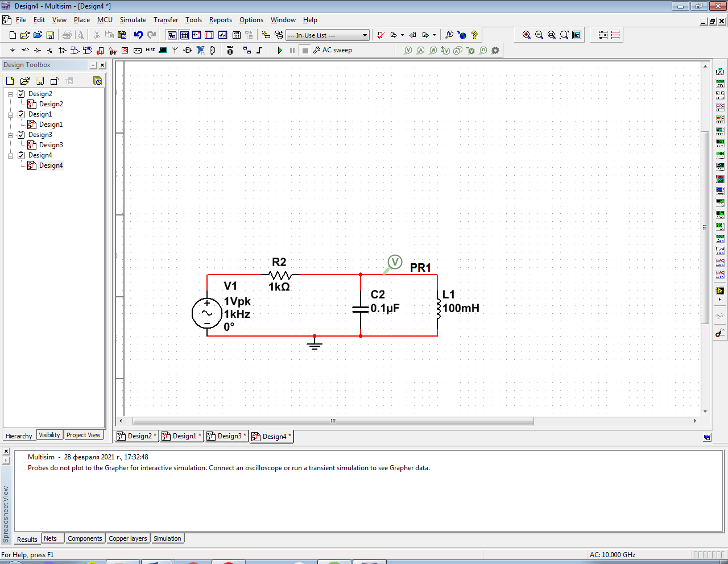728x564 pixels.
Task: Collapse the Design3 tree node
Action: (x=10, y=135)
